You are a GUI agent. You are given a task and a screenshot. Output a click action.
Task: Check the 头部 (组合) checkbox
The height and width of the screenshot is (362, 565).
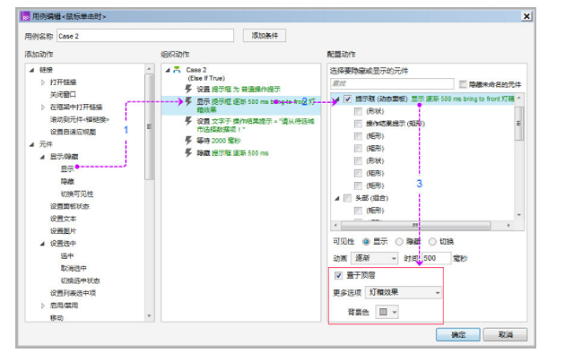[347, 198]
